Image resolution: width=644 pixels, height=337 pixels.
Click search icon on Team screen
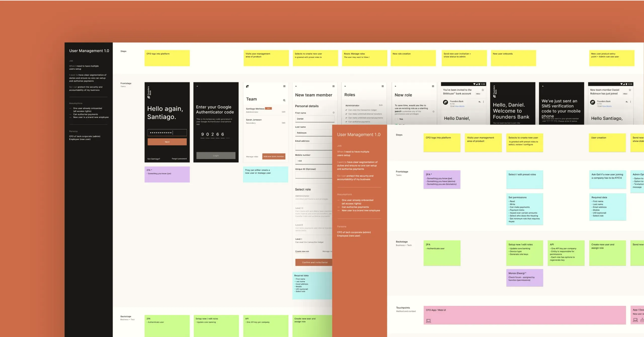pos(284,100)
